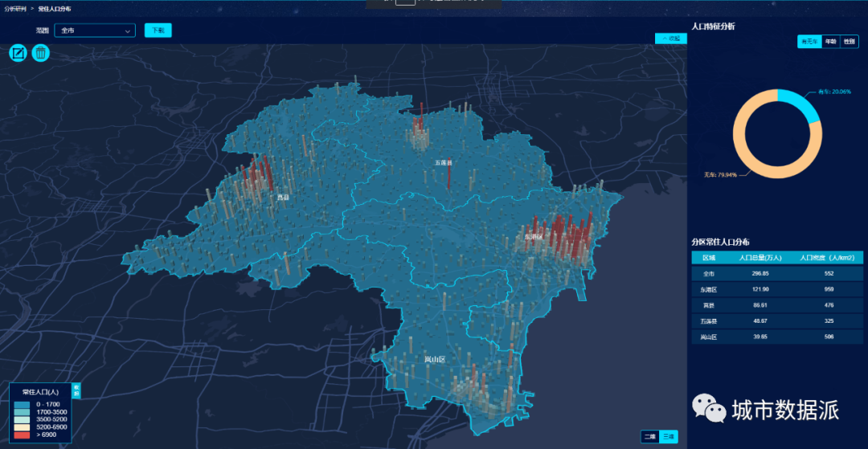
Task: Select the 莒县 table row name
Action: click(709, 305)
